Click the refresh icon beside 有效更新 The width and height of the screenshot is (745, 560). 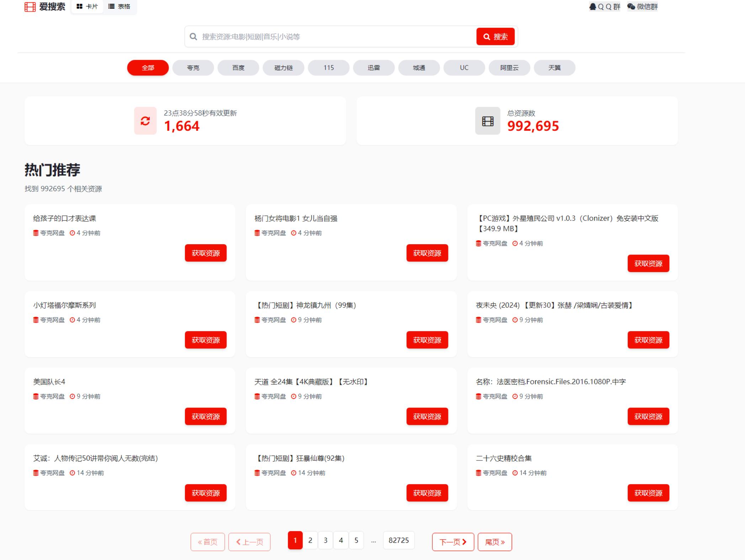click(145, 121)
